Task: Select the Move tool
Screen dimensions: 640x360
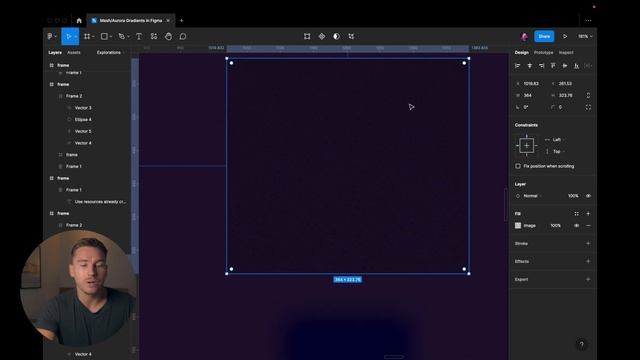Action: [x=68, y=36]
